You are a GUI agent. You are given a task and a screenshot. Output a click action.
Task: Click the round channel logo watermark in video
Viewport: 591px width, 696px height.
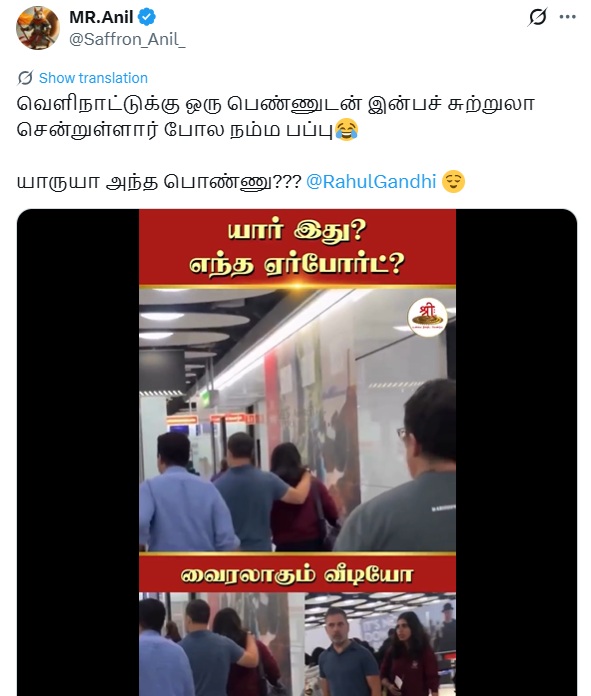coord(427,317)
